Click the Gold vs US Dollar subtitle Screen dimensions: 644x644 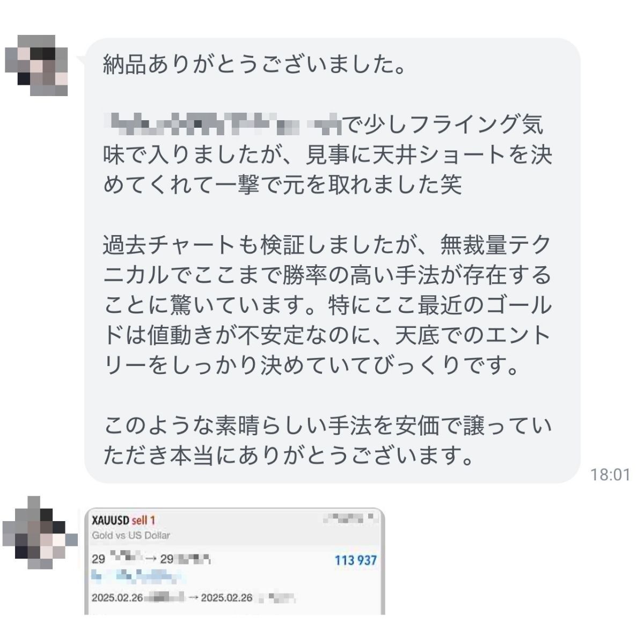pyautogui.click(x=131, y=535)
